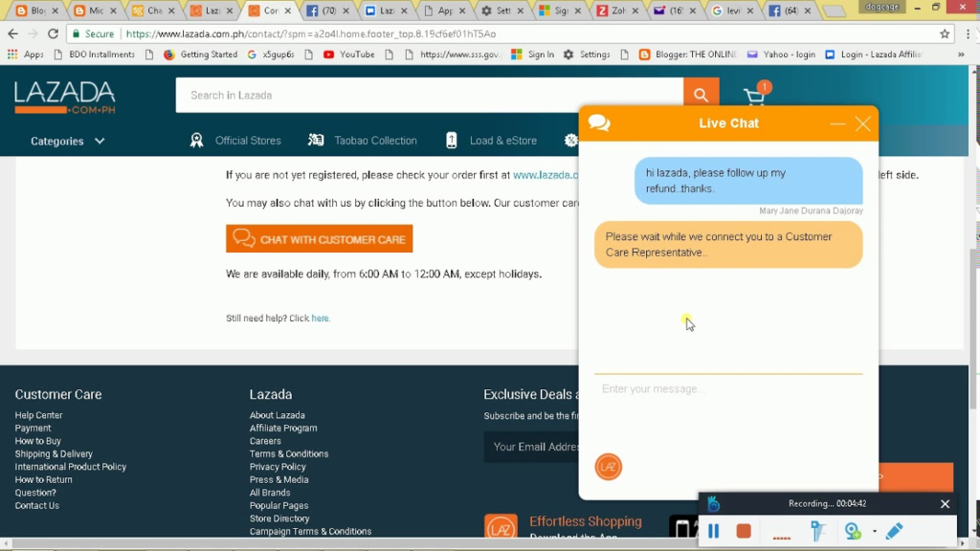Open Payment footer link
This screenshot has height=551, width=980.
point(33,428)
